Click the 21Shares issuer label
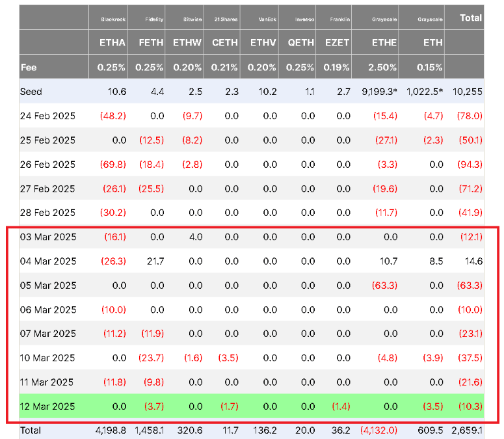 click(x=226, y=20)
